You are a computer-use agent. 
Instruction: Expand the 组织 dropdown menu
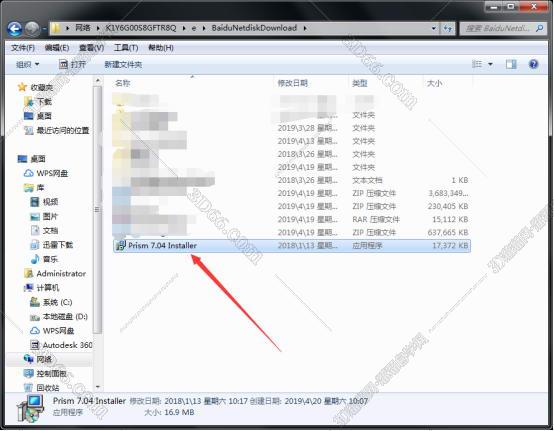[x=28, y=64]
